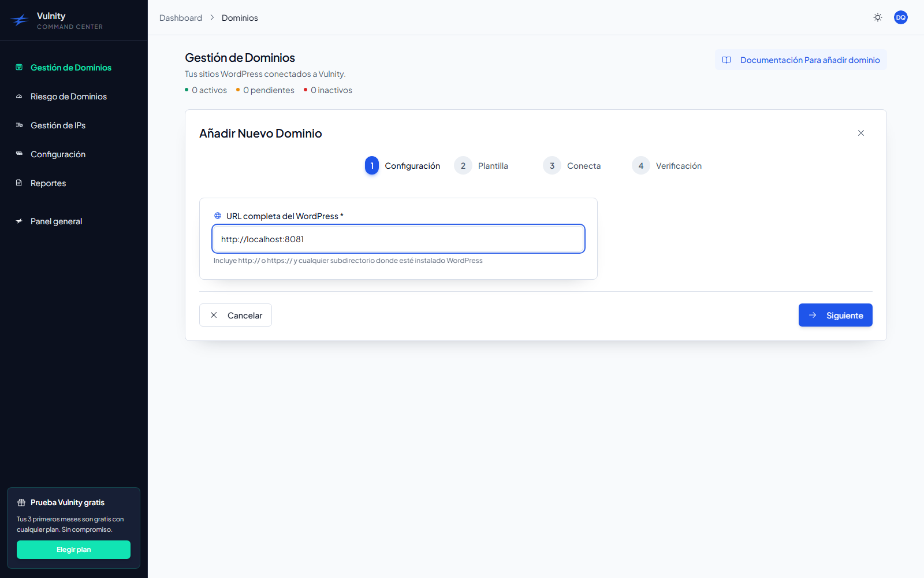Open Panel general in sidebar
The image size is (924, 578).
[x=56, y=221]
